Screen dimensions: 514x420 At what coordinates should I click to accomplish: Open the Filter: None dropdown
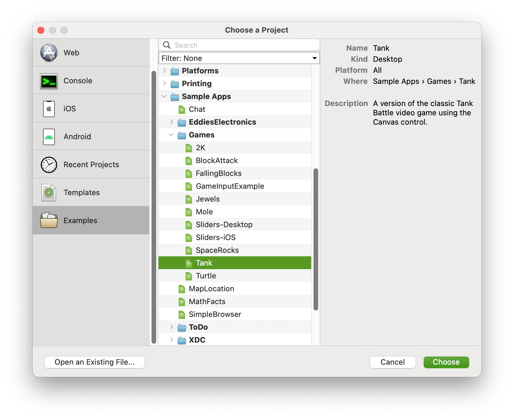(x=239, y=58)
